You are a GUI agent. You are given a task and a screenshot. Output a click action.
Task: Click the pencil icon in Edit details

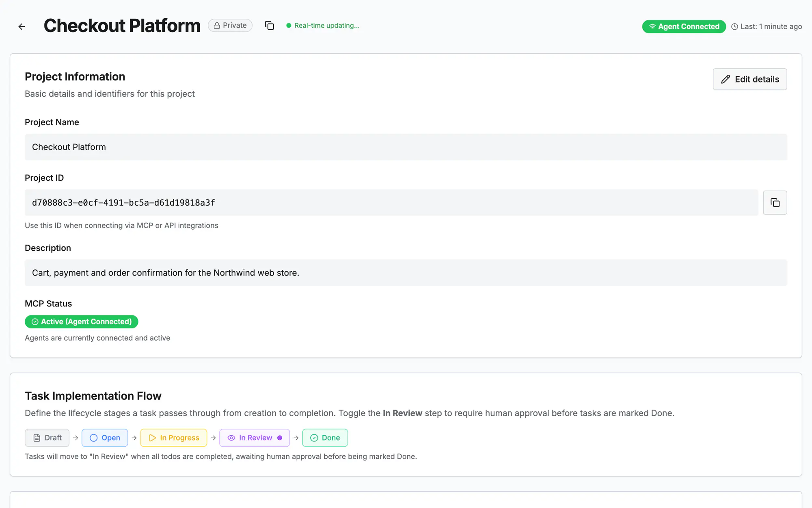[x=726, y=79]
